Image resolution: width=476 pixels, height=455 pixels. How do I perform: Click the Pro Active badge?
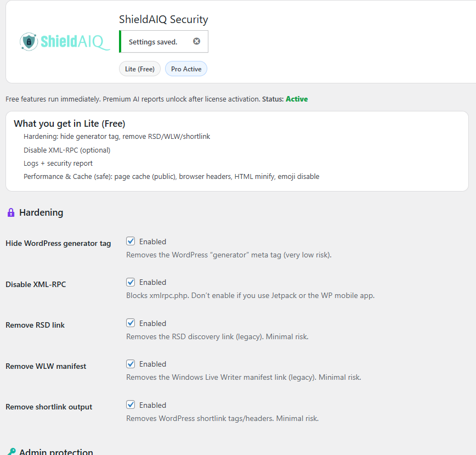tap(186, 69)
